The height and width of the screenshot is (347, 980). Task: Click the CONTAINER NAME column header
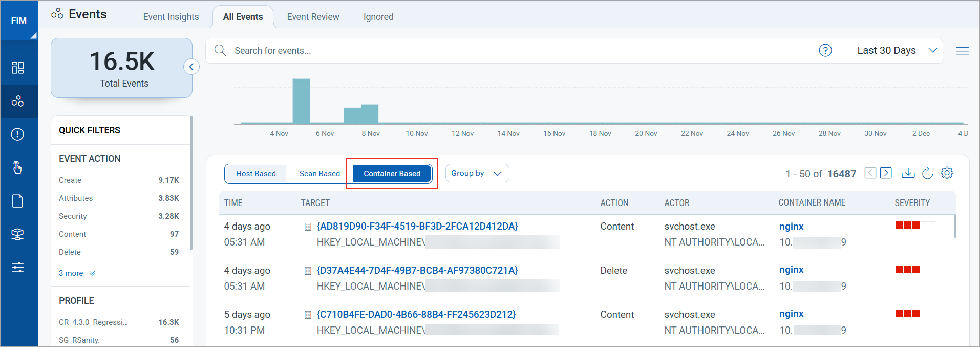[x=812, y=202]
